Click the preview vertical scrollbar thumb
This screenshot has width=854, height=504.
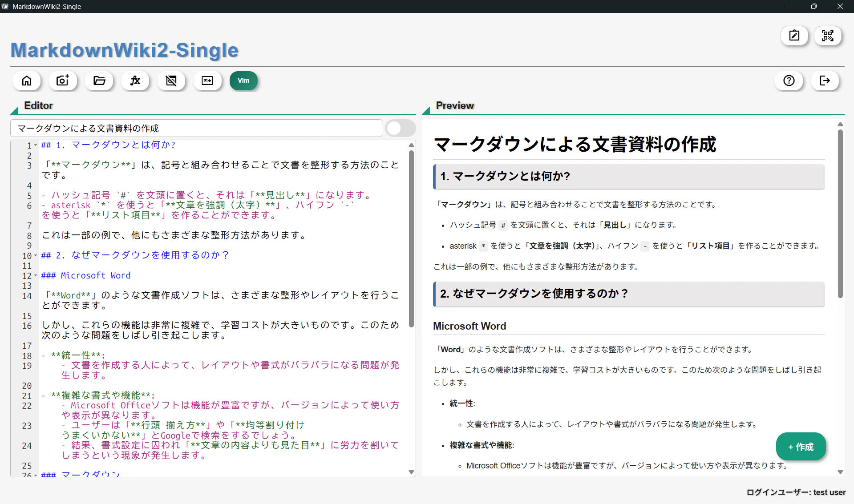(840, 214)
